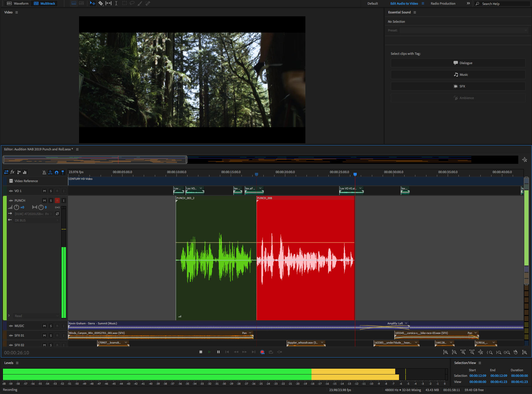Select the Time Selection tool
This screenshot has width=532, height=394.
click(116, 3)
